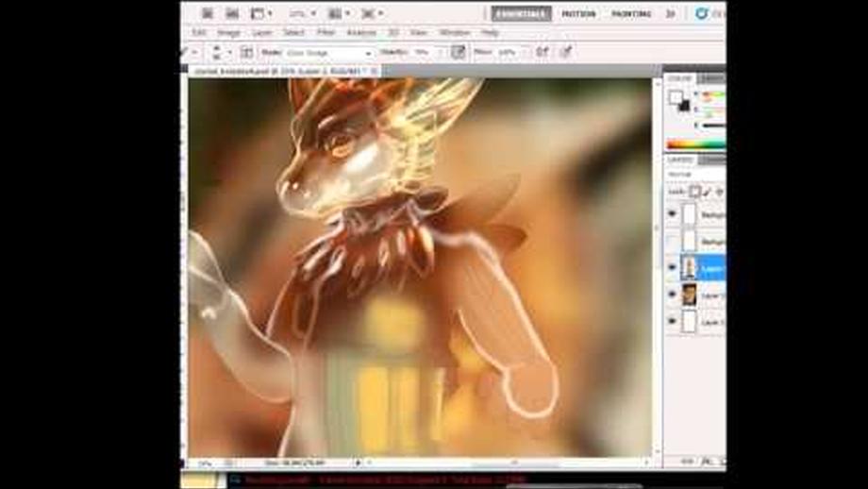Hide the topmost layer with its eye icon

tap(673, 213)
